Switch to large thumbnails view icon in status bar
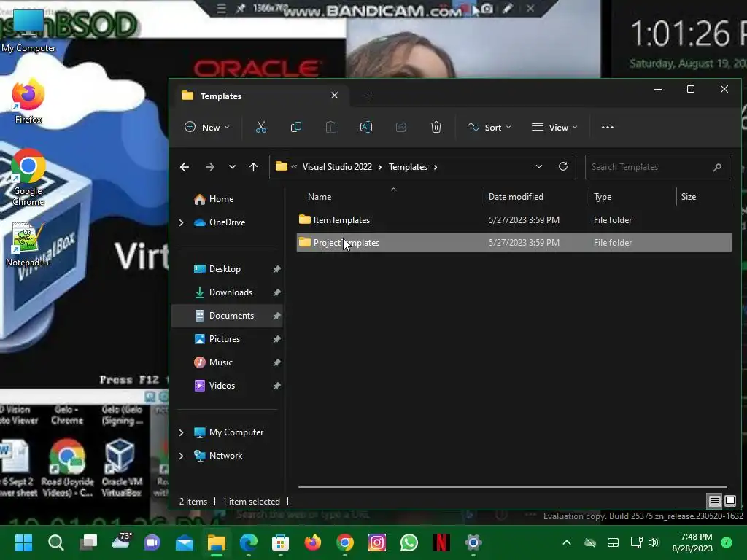 (x=729, y=501)
